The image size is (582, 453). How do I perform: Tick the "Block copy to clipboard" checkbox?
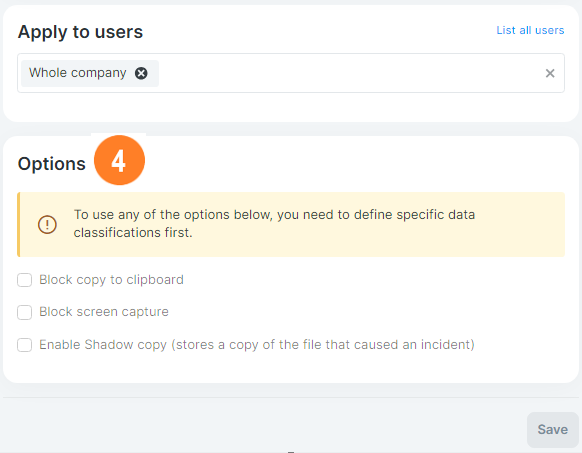point(24,280)
